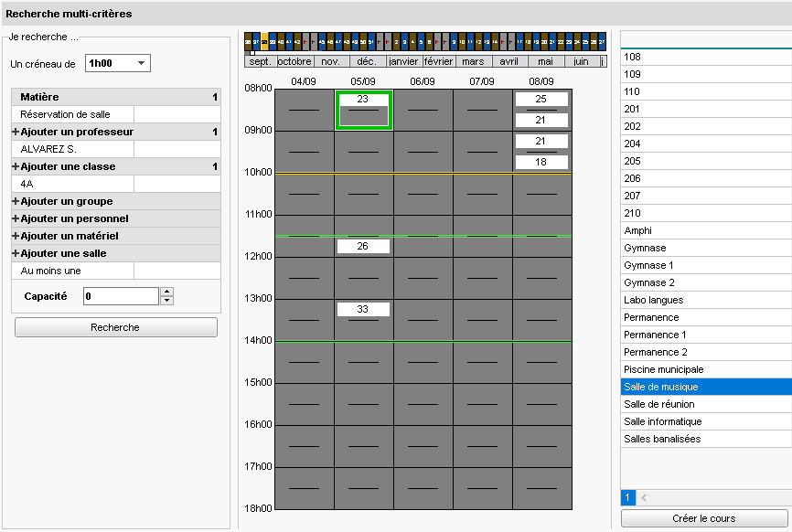Select the Piscine municipale room
792x532 pixels.
pos(706,369)
